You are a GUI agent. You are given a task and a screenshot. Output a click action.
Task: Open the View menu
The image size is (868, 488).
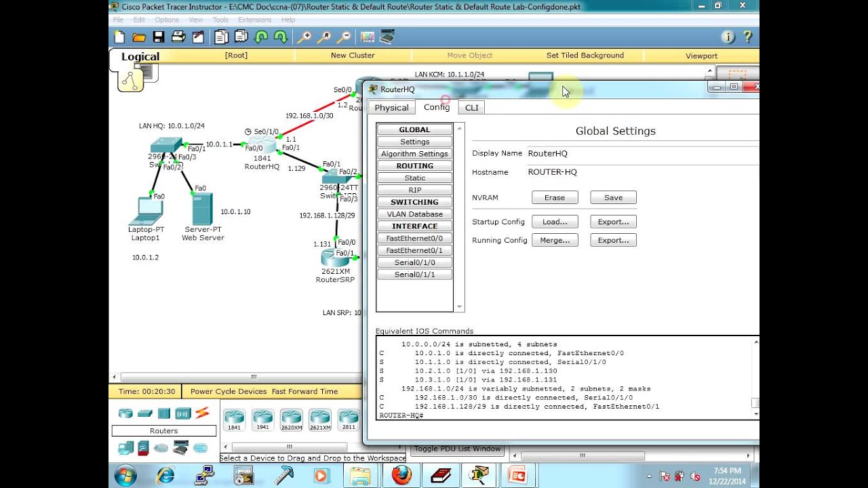click(x=196, y=20)
